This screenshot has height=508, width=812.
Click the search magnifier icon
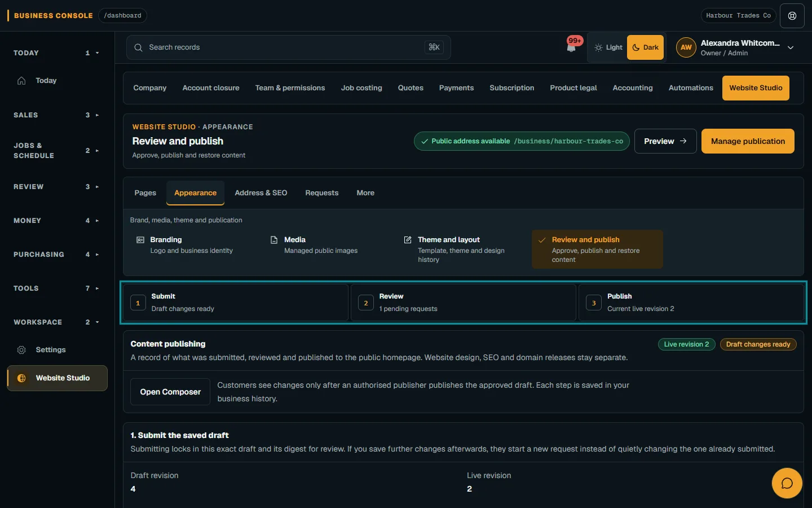pos(138,47)
